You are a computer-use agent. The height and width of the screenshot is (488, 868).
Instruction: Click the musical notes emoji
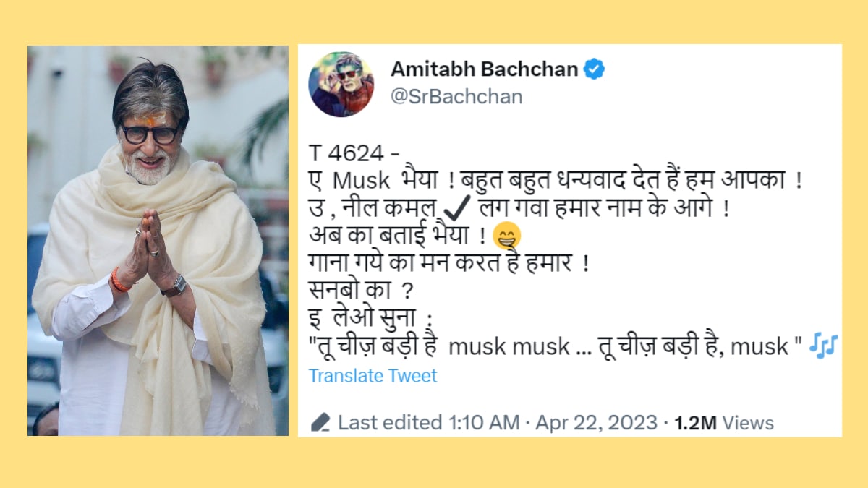pyautogui.click(x=822, y=346)
